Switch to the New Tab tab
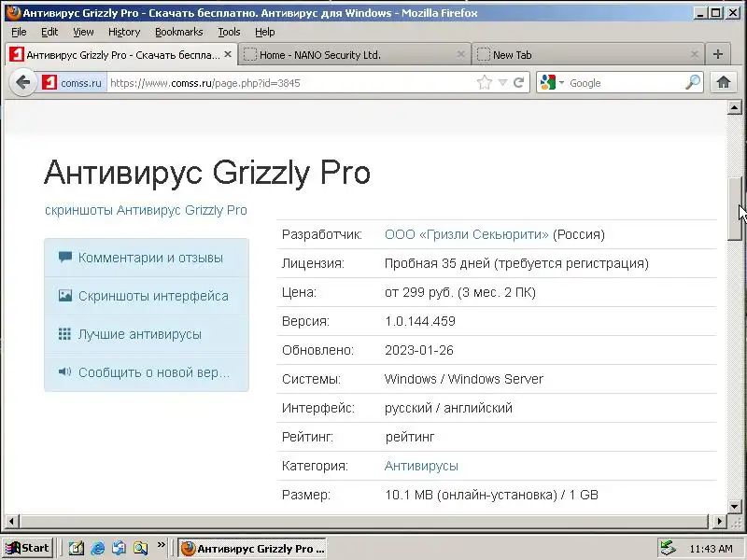 588,54
